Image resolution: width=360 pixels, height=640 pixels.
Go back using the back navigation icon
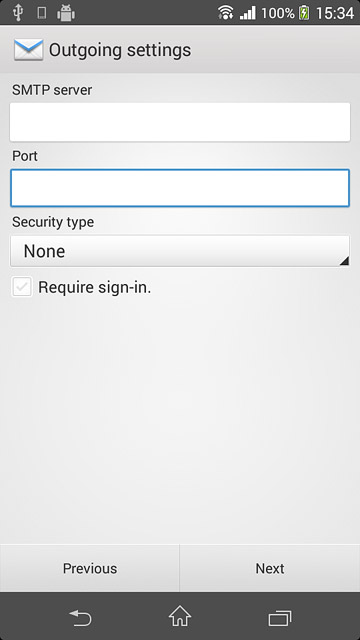tap(80, 618)
